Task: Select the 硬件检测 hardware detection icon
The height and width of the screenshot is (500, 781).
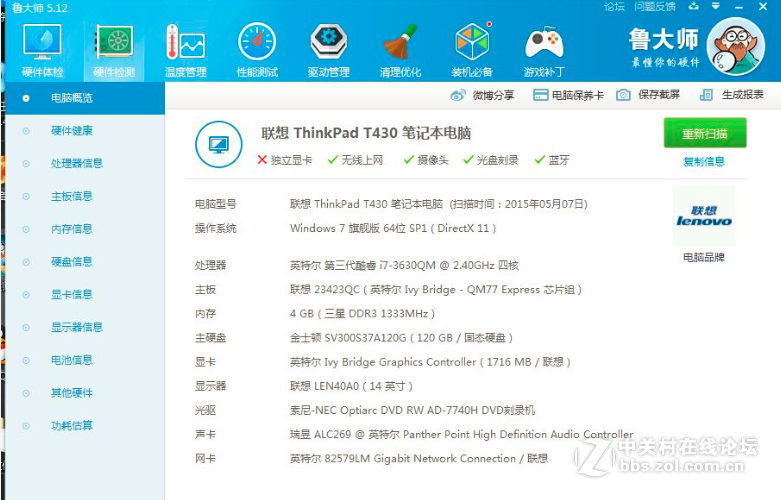Action: click(114, 51)
